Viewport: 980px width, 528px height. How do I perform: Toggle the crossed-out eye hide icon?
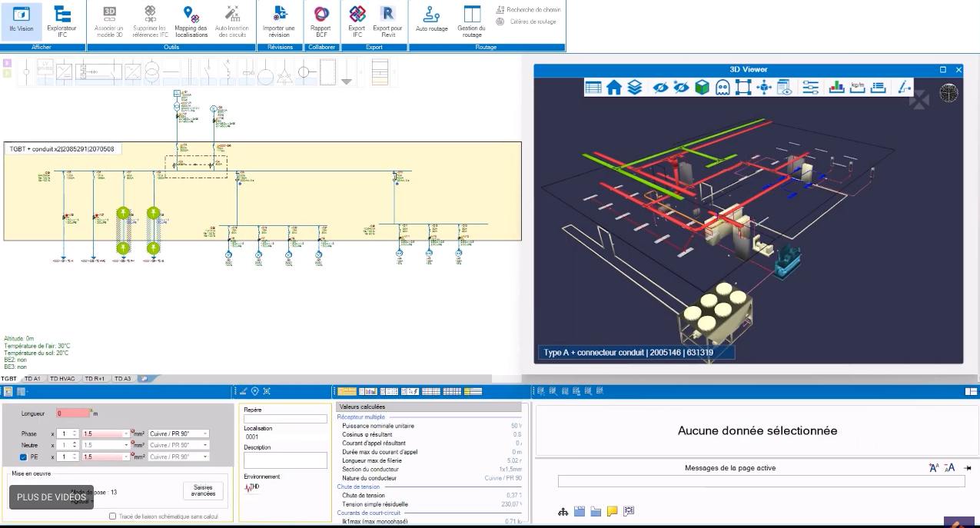659,88
